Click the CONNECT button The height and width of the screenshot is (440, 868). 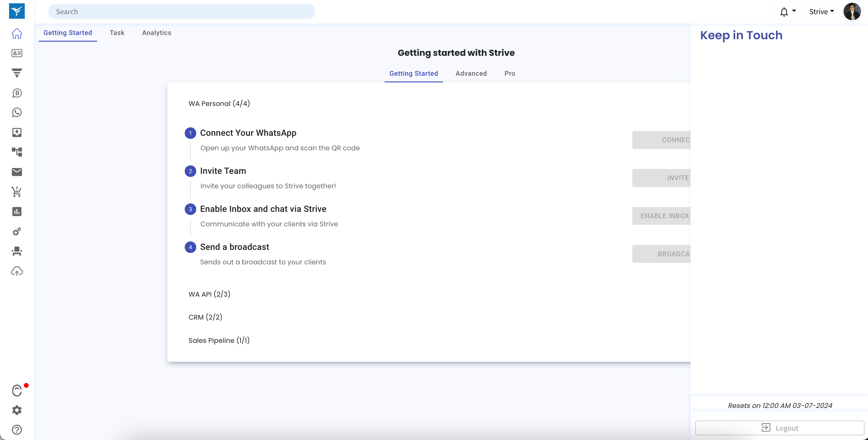662,140
